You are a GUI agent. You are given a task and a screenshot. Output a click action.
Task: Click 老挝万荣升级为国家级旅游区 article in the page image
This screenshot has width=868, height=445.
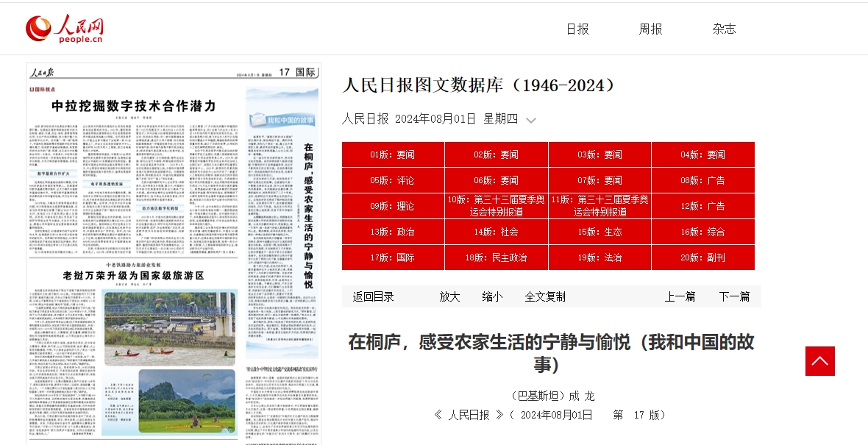[133, 275]
